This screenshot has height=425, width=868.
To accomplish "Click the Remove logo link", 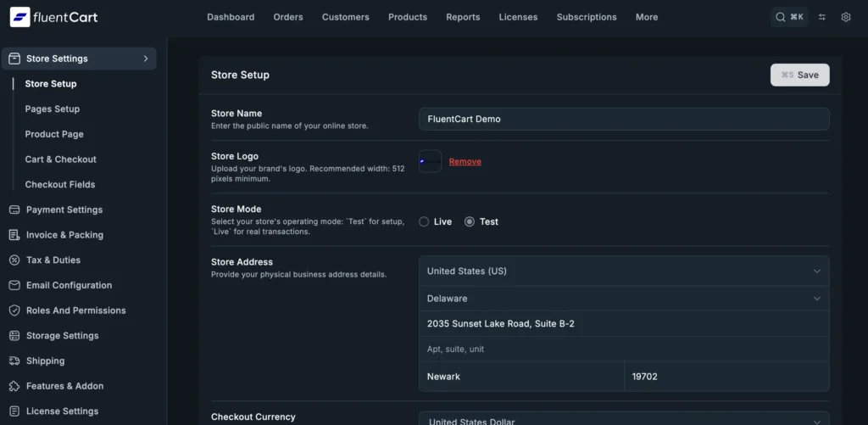I will [x=465, y=161].
